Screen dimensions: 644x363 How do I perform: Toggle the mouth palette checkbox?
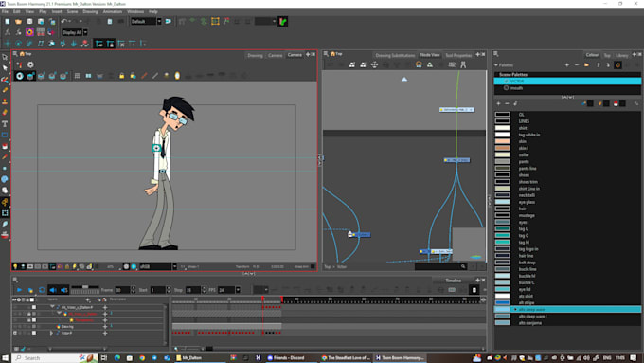[x=506, y=88]
